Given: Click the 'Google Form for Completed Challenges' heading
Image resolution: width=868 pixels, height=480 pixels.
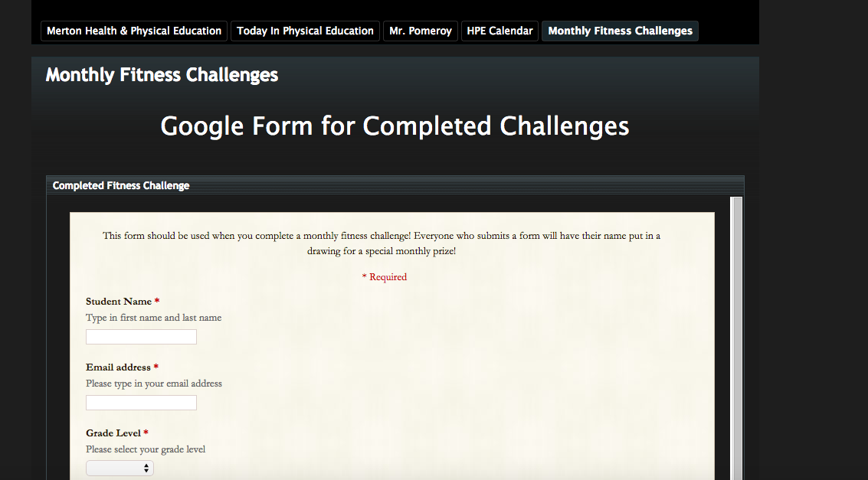Looking at the screenshot, I should [394, 126].
